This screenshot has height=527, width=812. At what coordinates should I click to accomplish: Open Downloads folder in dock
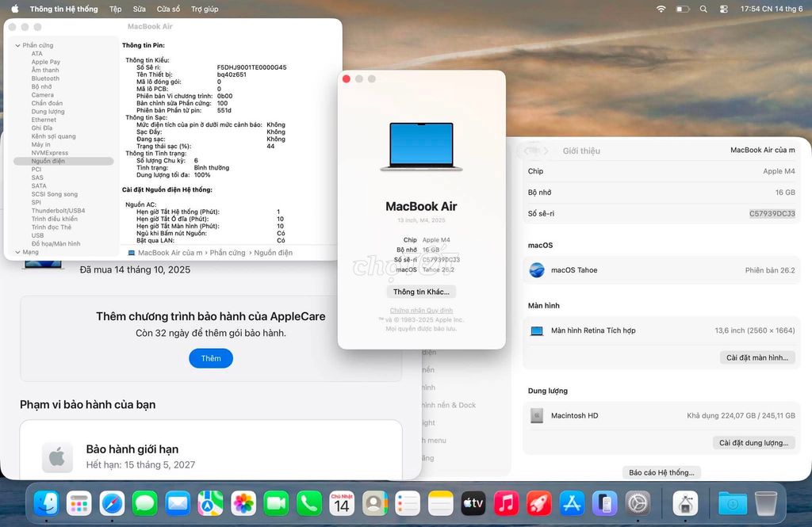point(733,503)
